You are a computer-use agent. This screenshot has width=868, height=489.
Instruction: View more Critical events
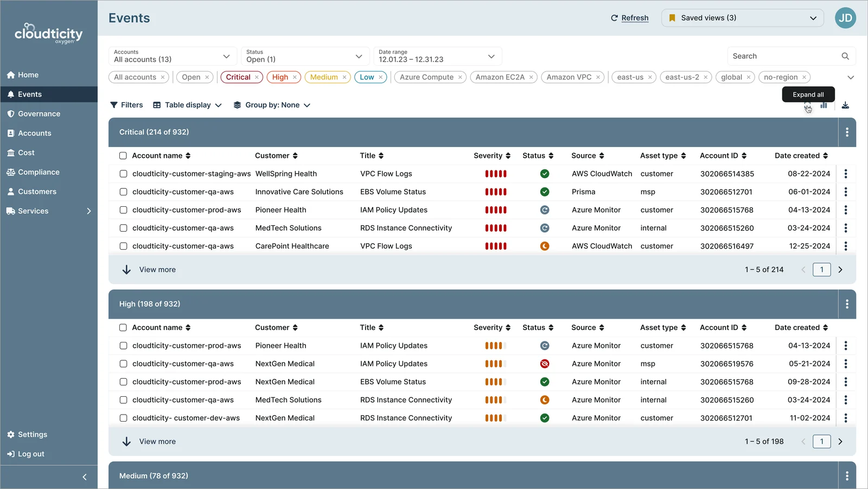[149, 270]
